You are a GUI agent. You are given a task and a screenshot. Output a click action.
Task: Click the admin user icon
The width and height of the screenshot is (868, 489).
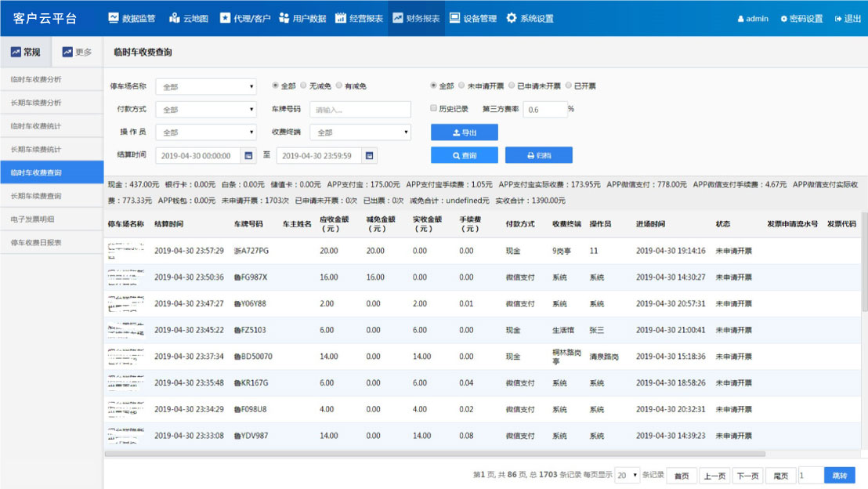pyautogui.click(x=740, y=19)
